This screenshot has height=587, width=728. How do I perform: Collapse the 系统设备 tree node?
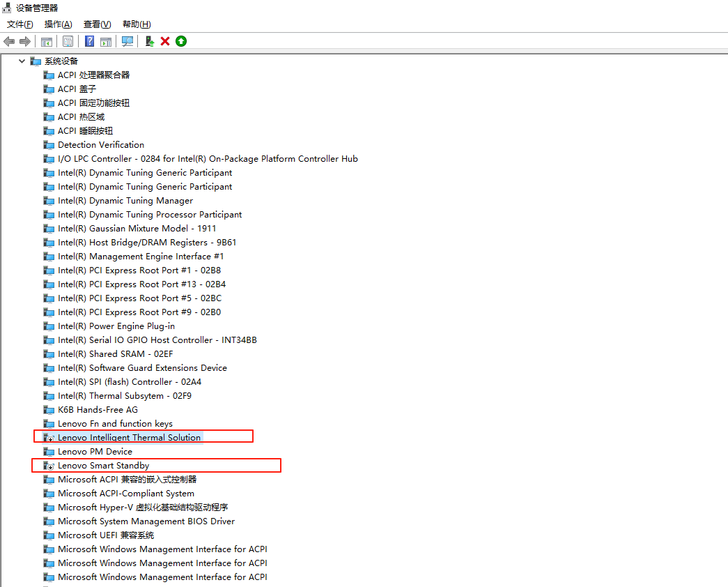click(x=22, y=61)
